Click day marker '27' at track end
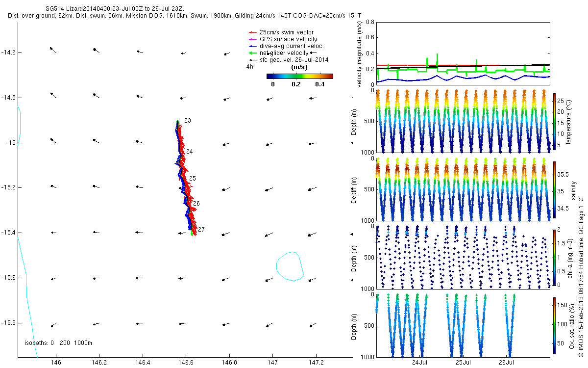This screenshot has width=588, height=368. pyautogui.click(x=201, y=230)
